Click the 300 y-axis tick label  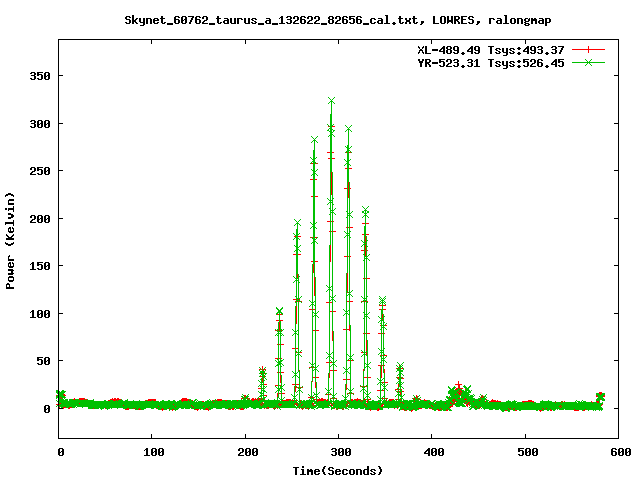[40, 124]
